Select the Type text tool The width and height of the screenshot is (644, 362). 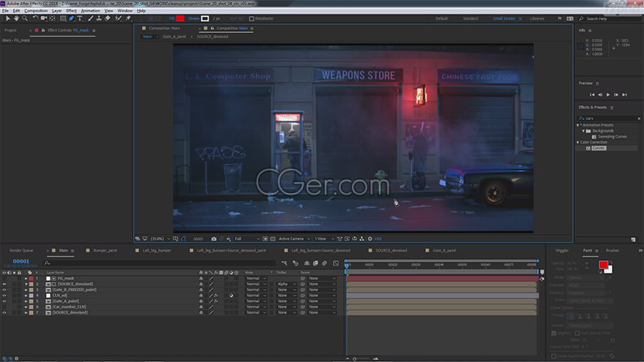tap(80, 18)
